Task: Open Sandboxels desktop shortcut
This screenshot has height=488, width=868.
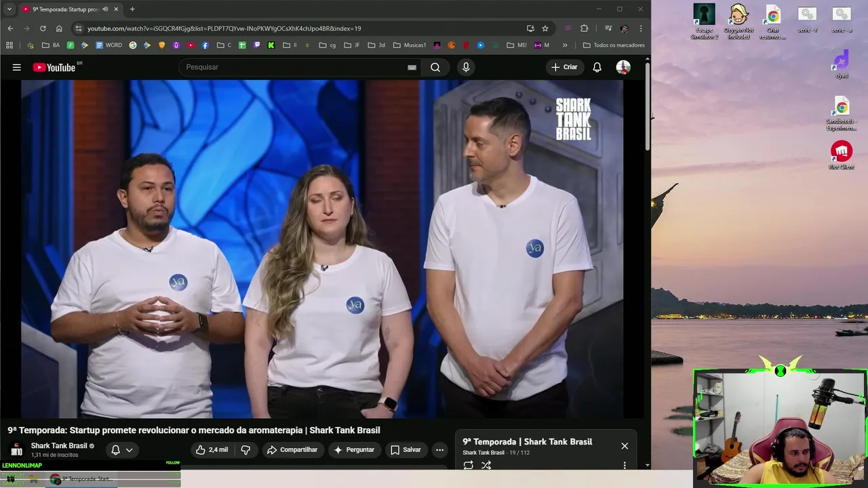Action: 842,113
